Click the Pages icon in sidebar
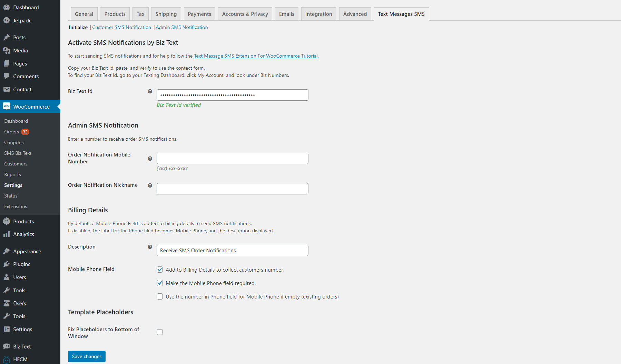Screen dimensions: 621x364 [x=7, y=63]
